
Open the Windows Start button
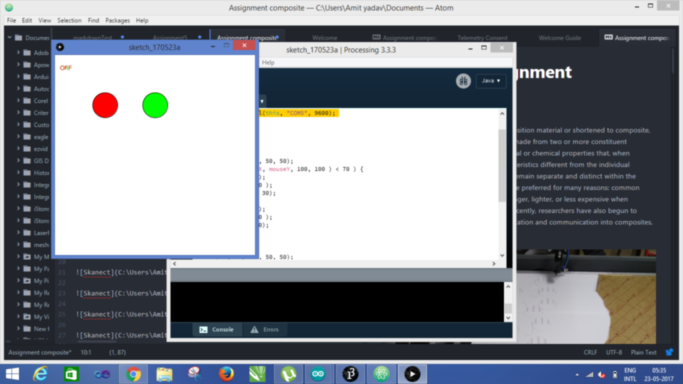click(x=12, y=374)
